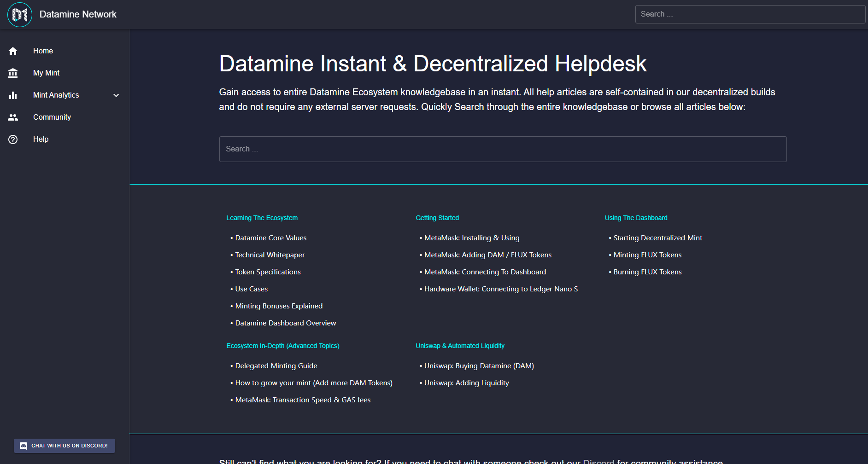Click Using The Dashboard heading
The height and width of the screenshot is (464, 868).
coord(636,218)
